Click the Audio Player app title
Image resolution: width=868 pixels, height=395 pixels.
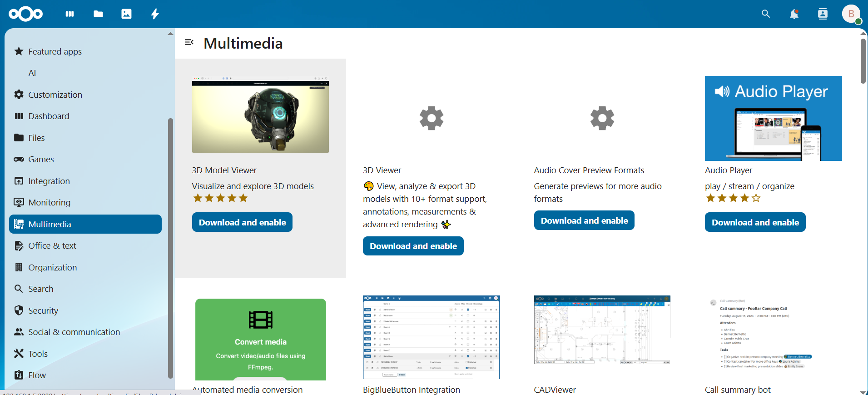(x=729, y=170)
